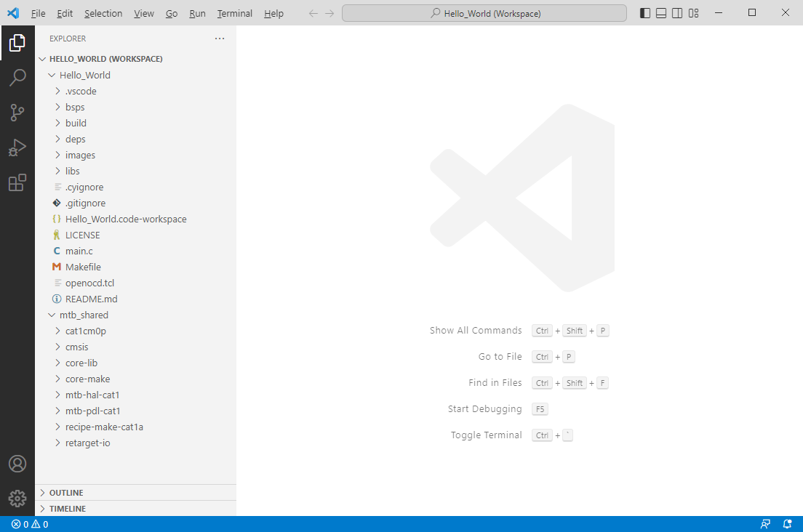Go back with the left arrow
Viewport: 803px width, 532px height.
point(313,13)
